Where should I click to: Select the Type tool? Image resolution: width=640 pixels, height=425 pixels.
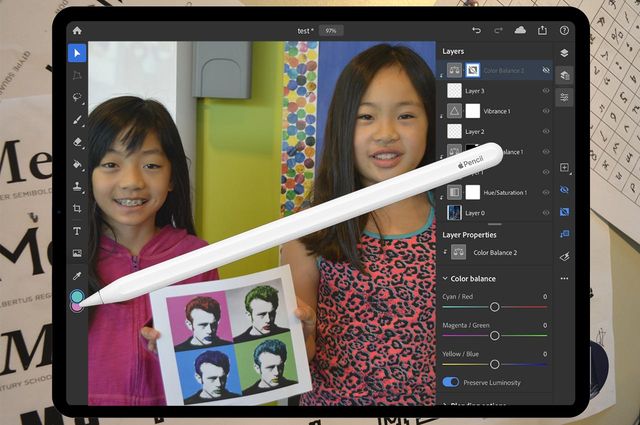(77, 231)
